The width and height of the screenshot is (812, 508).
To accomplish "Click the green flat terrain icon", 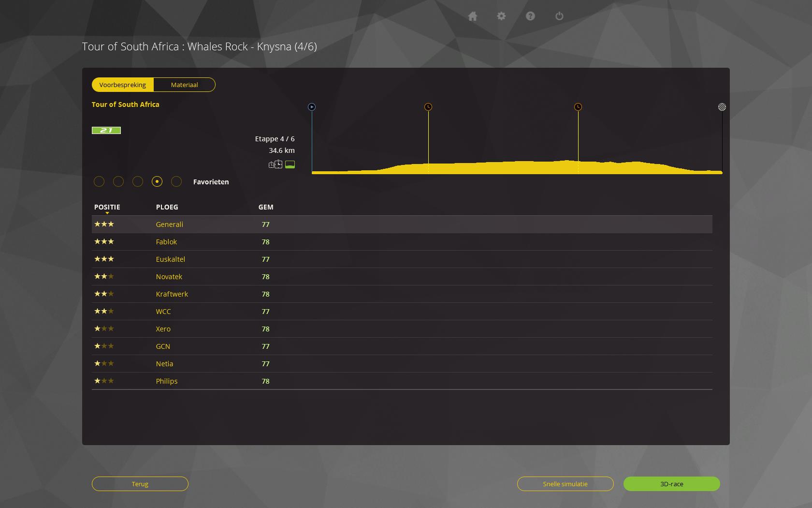I will coord(290,164).
